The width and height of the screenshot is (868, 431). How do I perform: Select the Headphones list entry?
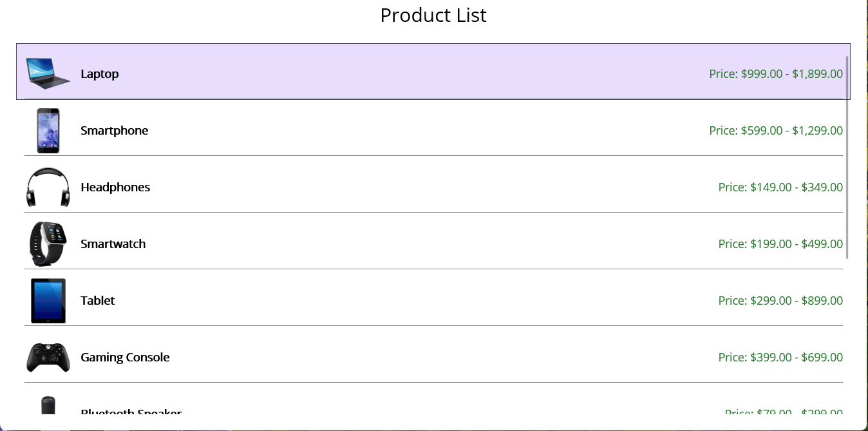(x=386, y=187)
